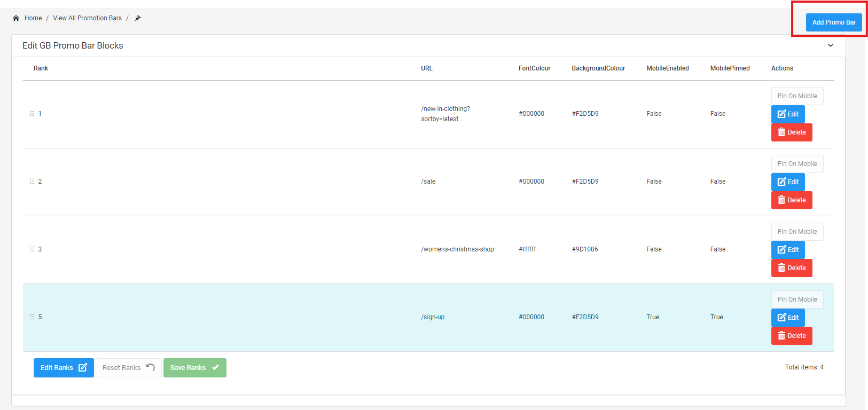The height and width of the screenshot is (410, 868).
Task: Click MobileEnabled False in /sale row
Action: click(x=654, y=182)
